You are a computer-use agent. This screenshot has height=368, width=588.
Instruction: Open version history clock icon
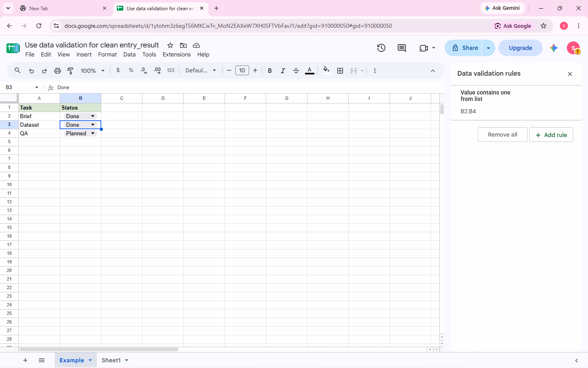coord(381,48)
